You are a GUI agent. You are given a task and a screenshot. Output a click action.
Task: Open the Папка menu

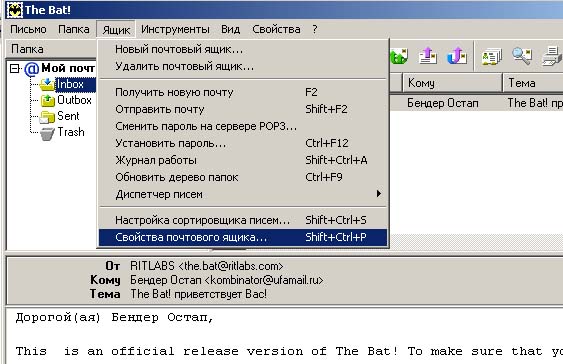pyautogui.click(x=74, y=29)
